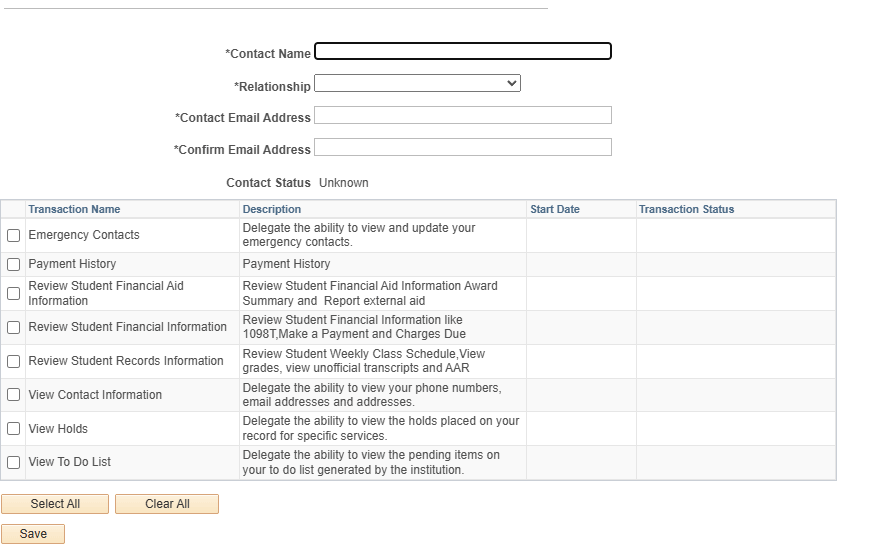Click 'Review Student Financial Aid Information' name
The image size is (888, 545).
pyautogui.click(x=106, y=293)
